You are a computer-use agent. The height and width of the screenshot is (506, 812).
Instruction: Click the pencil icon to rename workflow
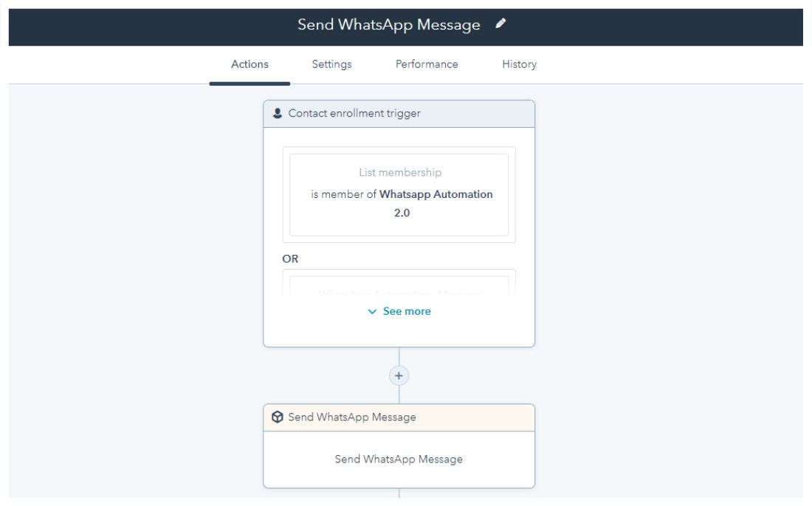[x=500, y=24]
